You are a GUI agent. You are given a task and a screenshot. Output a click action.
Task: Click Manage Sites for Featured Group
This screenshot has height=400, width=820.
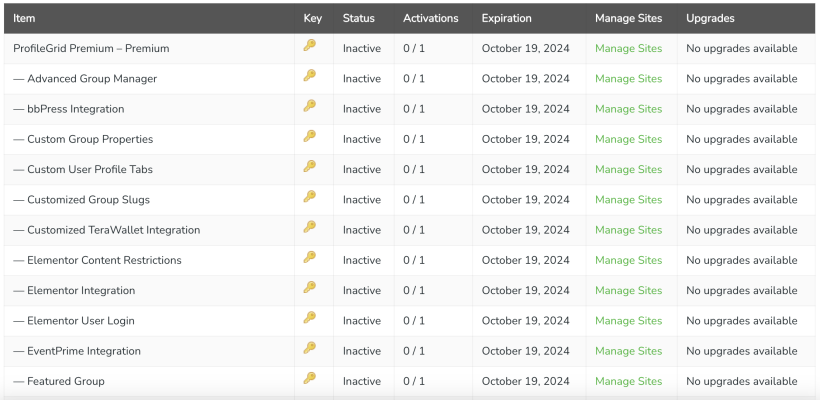point(628,381)
